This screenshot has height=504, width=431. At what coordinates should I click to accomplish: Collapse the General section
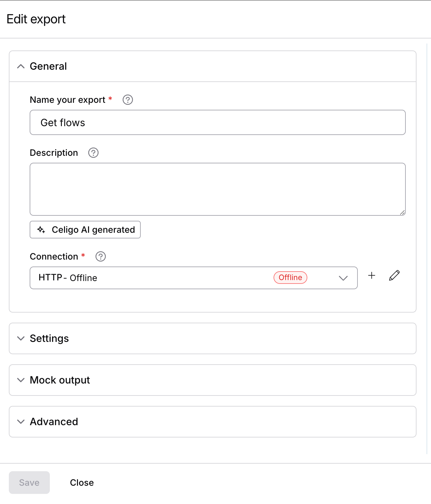21,66
